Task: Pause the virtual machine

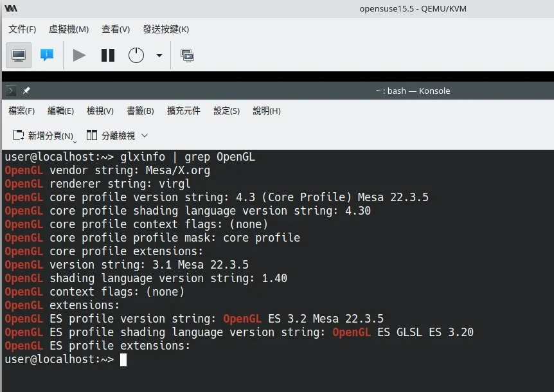Action: click(x=108, y=55)
